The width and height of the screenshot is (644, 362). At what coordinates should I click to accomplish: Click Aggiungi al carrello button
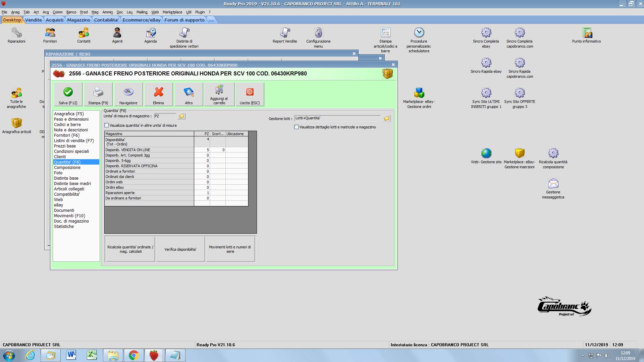[x=219, y=95]
